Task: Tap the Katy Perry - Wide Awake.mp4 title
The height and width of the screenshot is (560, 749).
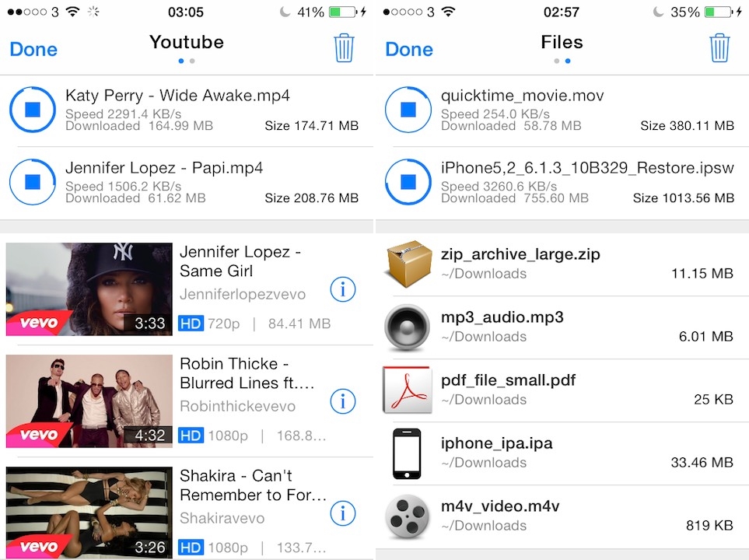Action: (177, 95)
